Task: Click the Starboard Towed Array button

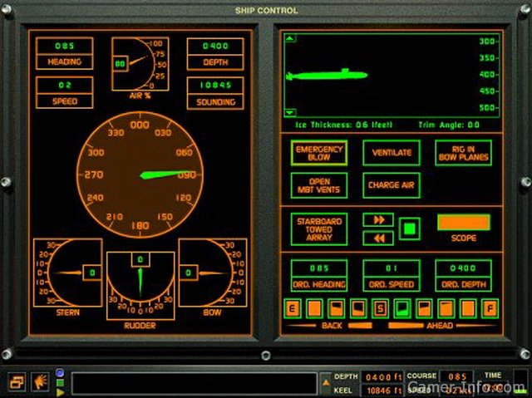Action: click(319, 228)
